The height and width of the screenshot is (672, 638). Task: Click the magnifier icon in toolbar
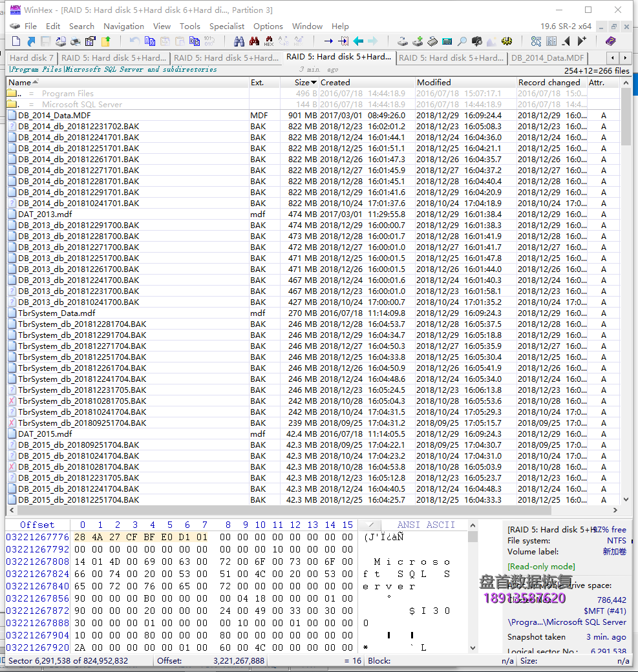click(462, 41)
